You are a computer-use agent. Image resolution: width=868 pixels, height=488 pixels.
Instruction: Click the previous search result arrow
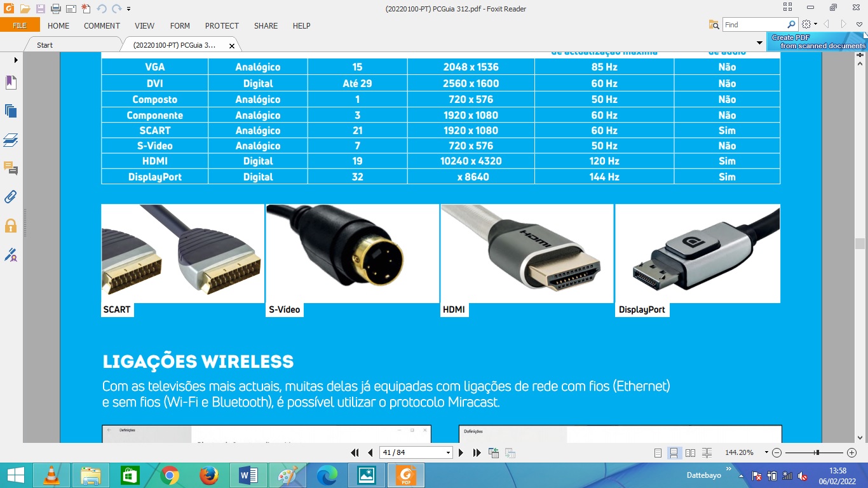click(827, 24)
